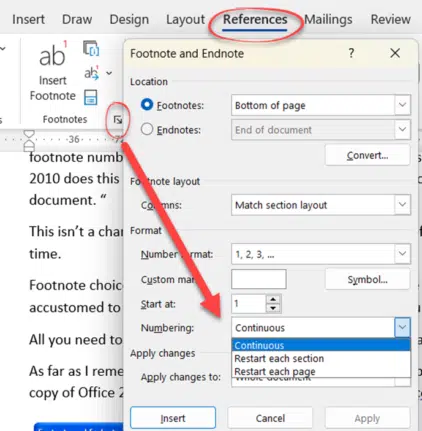Viewport: 422px width, 431px height.
Task: Expand the Bottom of page dropdown
Action: tap(402, 105)
